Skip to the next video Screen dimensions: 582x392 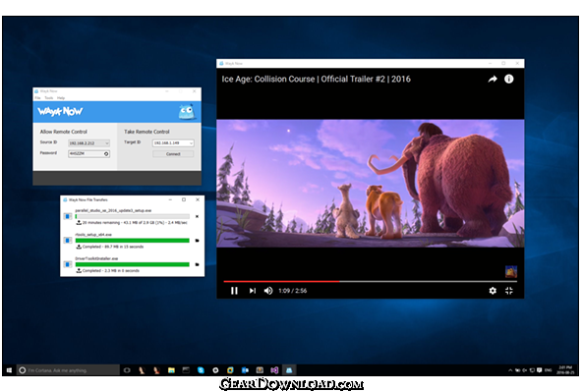point(253,291)
